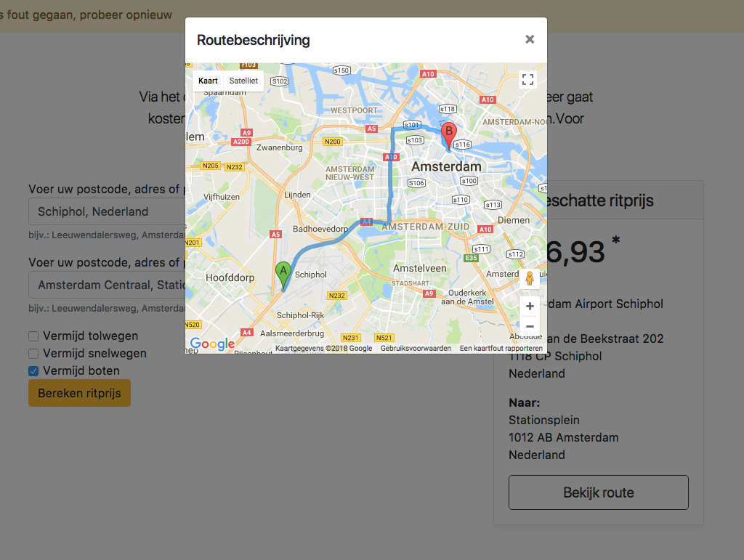Click the E35 green road shield

point(471,258)
